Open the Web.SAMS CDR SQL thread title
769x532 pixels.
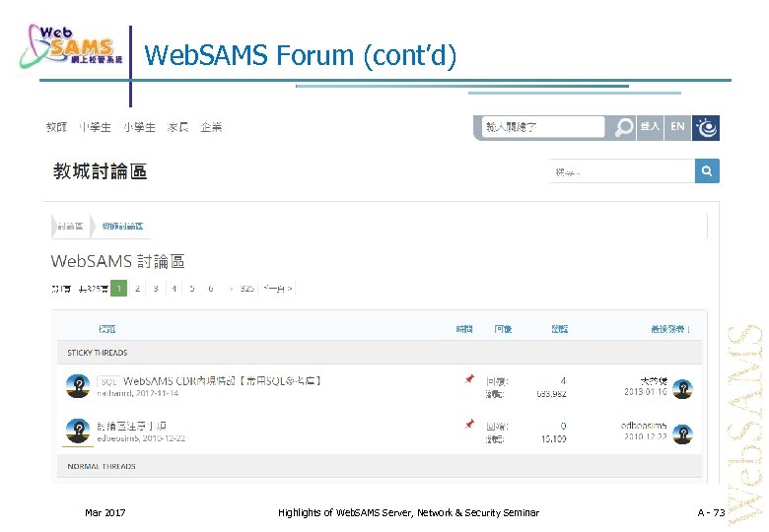click(222, 380)
